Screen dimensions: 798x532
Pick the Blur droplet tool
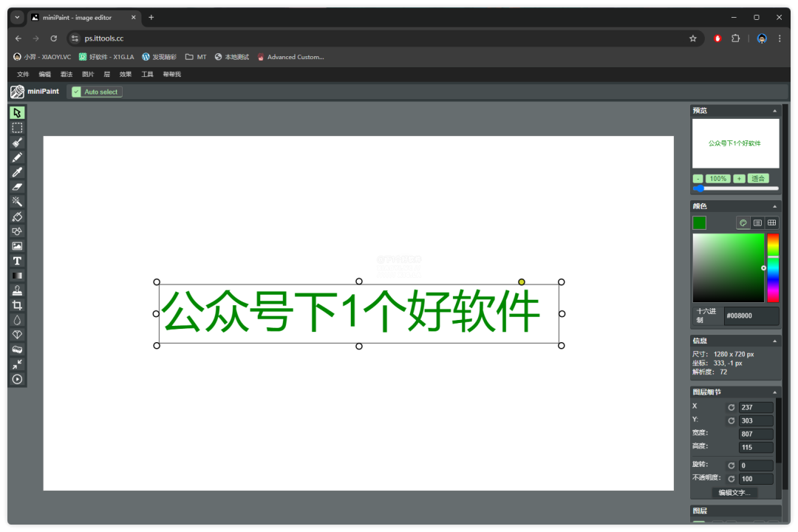[x=17, y=320]
